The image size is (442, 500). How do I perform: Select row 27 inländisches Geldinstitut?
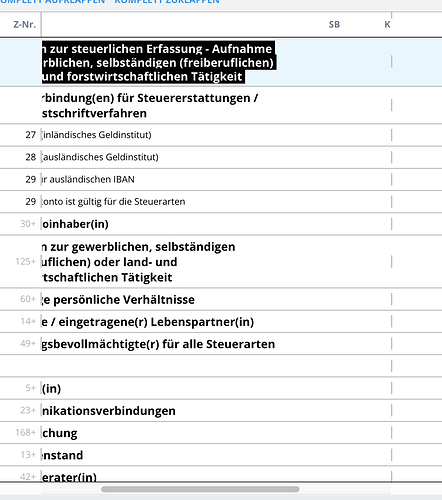point(221,135)
